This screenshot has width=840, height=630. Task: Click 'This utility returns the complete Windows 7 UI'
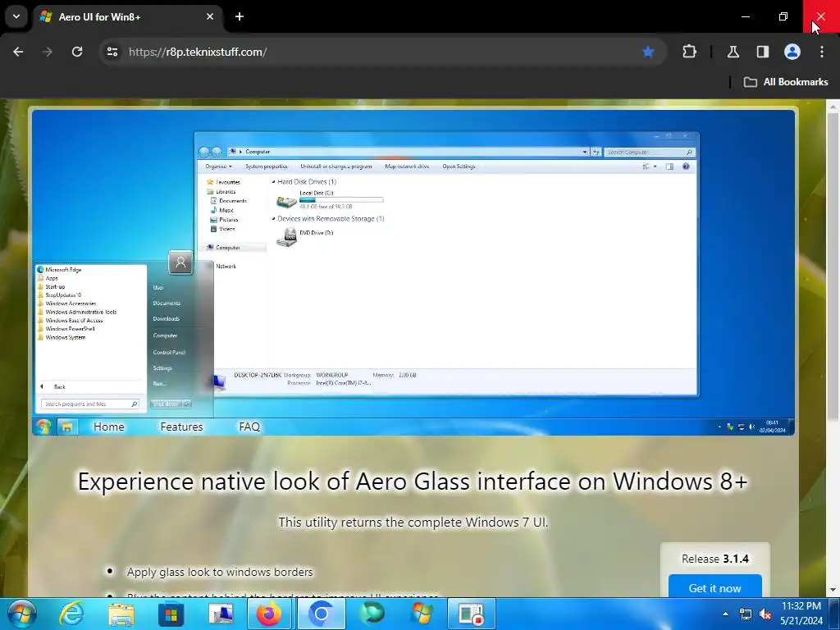click(x=413, y=522)
